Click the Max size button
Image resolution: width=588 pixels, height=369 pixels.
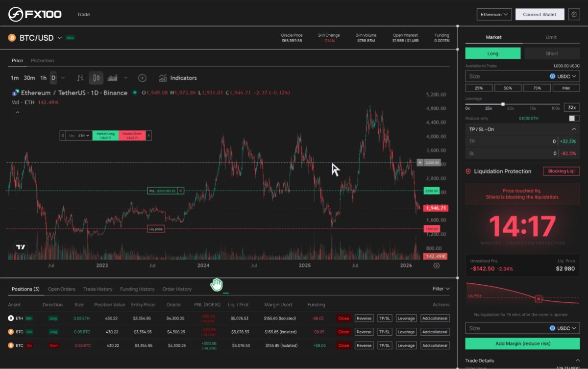566,88
